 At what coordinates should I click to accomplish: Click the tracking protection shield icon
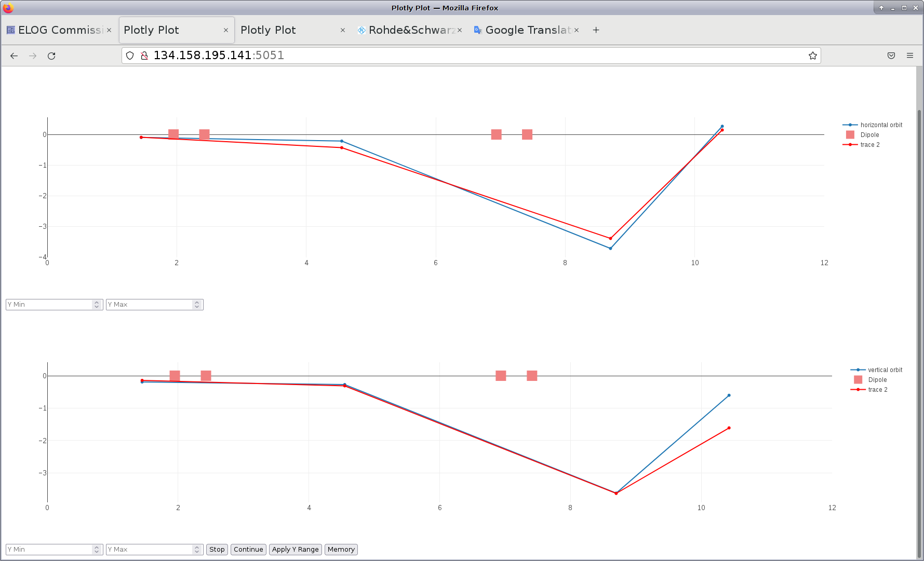pyautogui.click(x=130, y=56)
